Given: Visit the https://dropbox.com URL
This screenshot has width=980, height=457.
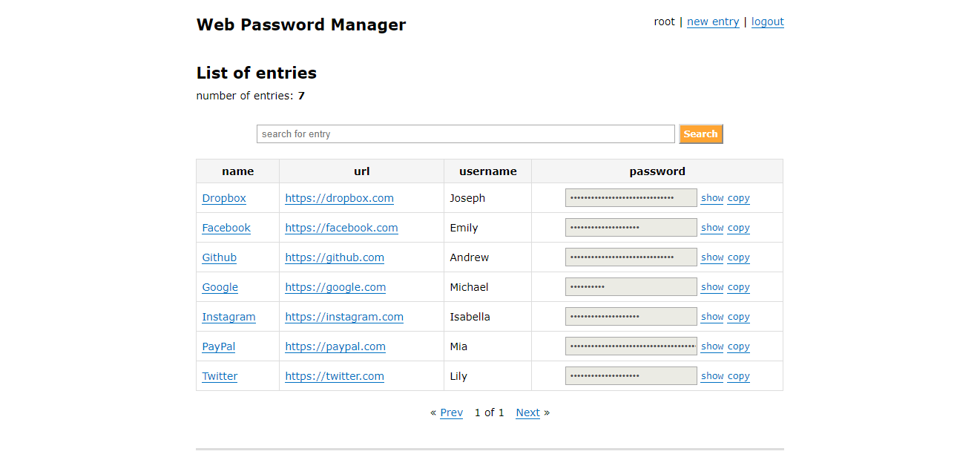Looking at the screenshot, I should (339, 198).
